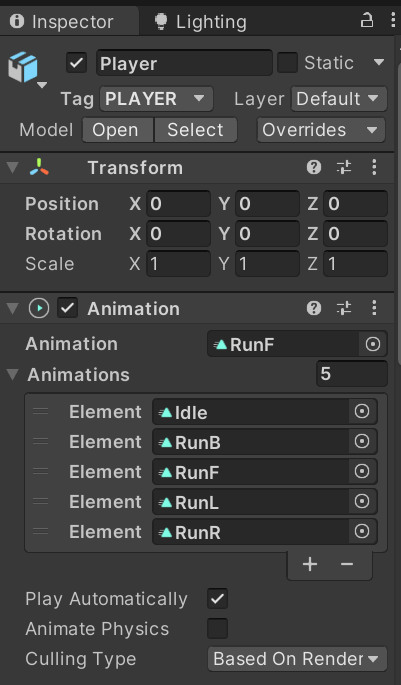401x685 pixels.
Task: Click the Player prefab cube icon
Action: click(23, 67)
